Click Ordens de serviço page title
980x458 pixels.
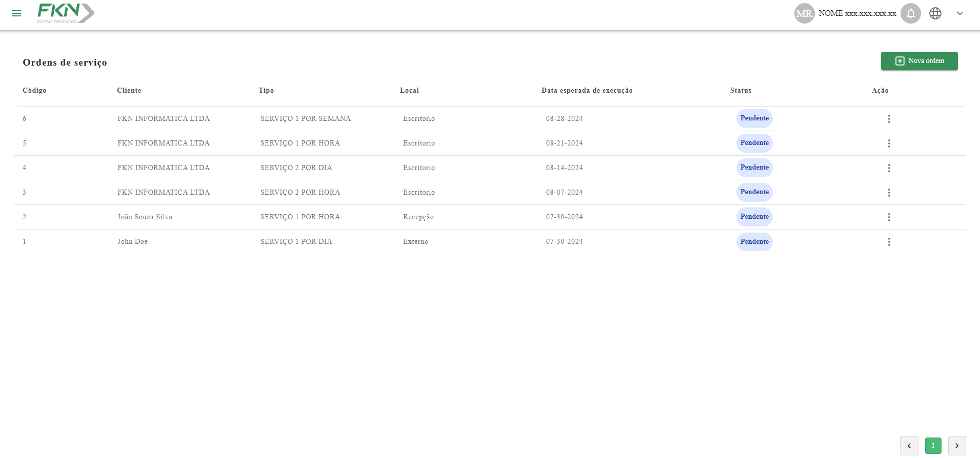[x=65, y=63]
